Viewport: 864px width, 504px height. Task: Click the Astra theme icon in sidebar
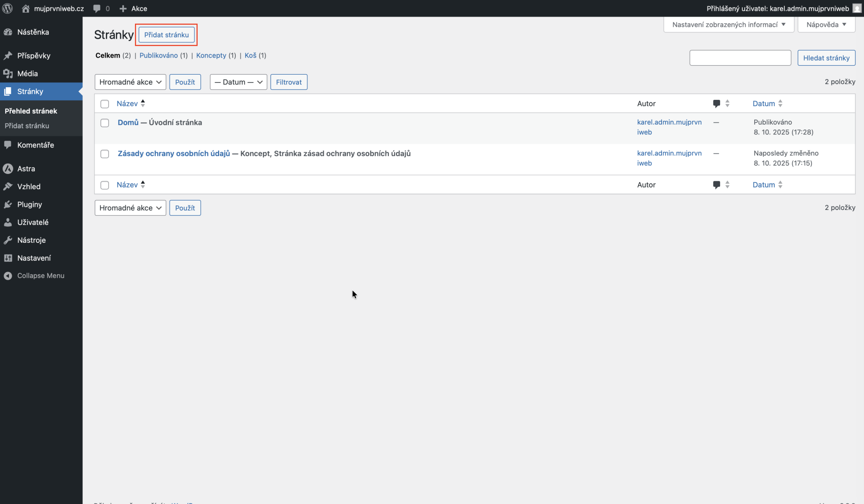coord(8,169)
